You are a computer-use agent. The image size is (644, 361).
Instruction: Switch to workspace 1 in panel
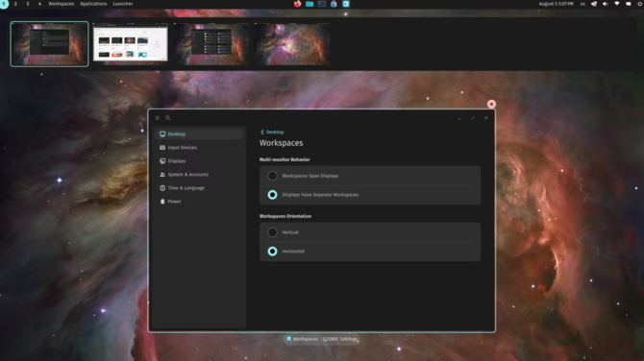tap(4, 4)
